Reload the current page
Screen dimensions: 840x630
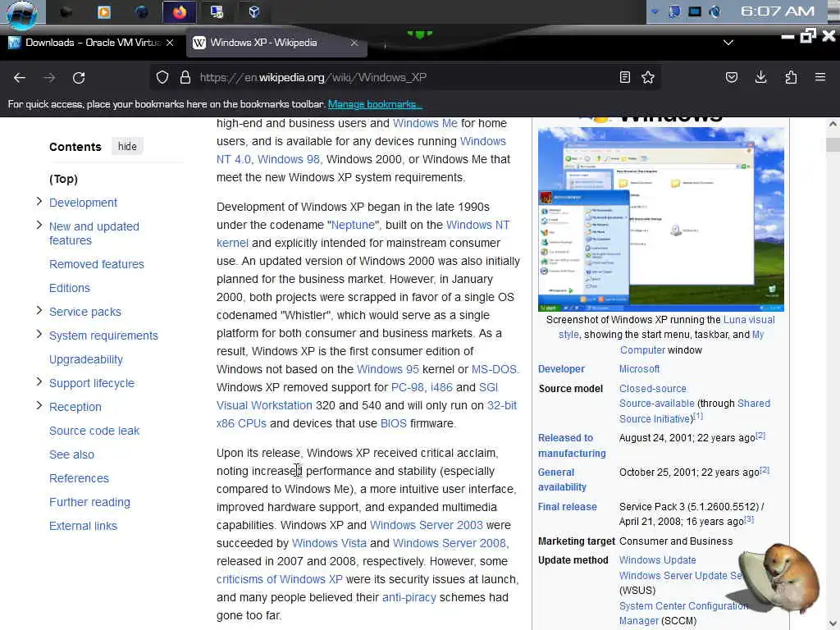pos(79,78)
